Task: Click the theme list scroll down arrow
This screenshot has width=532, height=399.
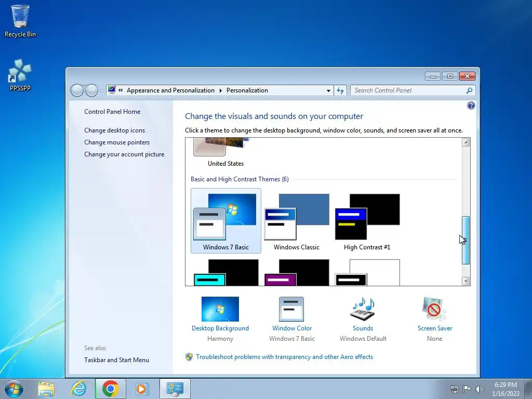Action: point(466,281)
